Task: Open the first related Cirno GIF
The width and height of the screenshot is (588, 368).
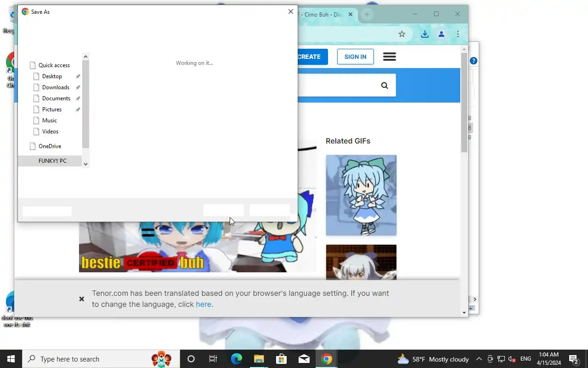Action: (x=361, y=195)
